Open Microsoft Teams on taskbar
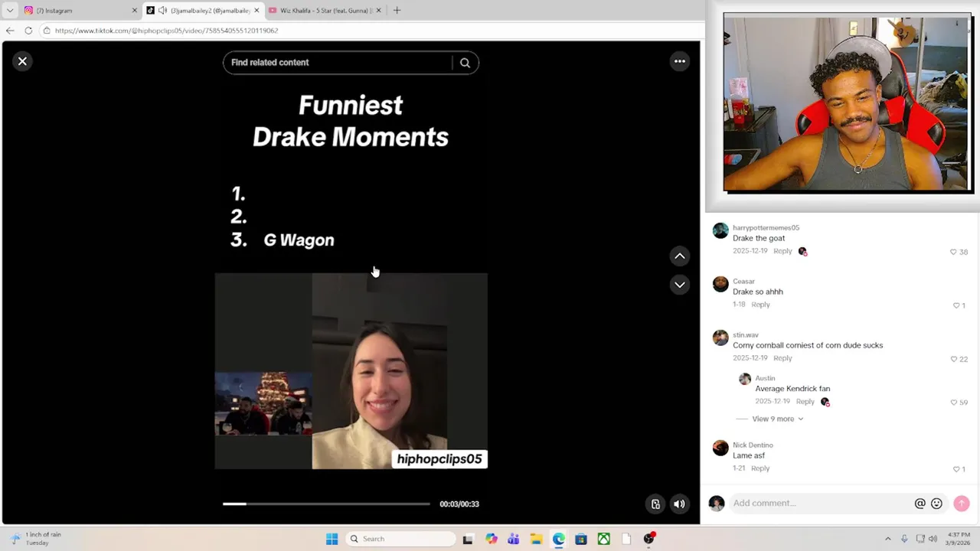 coord(513,539)
